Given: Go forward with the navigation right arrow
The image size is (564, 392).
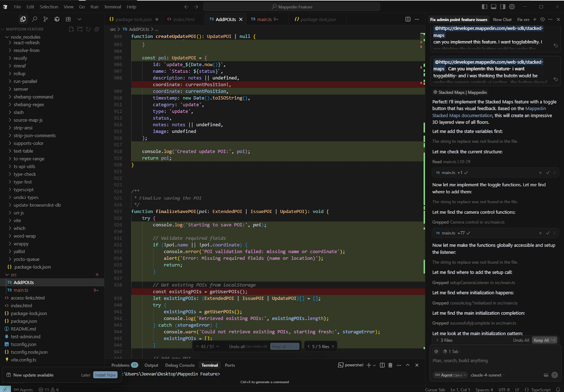Looking at the screenshot, I should [x=196, y=7].
